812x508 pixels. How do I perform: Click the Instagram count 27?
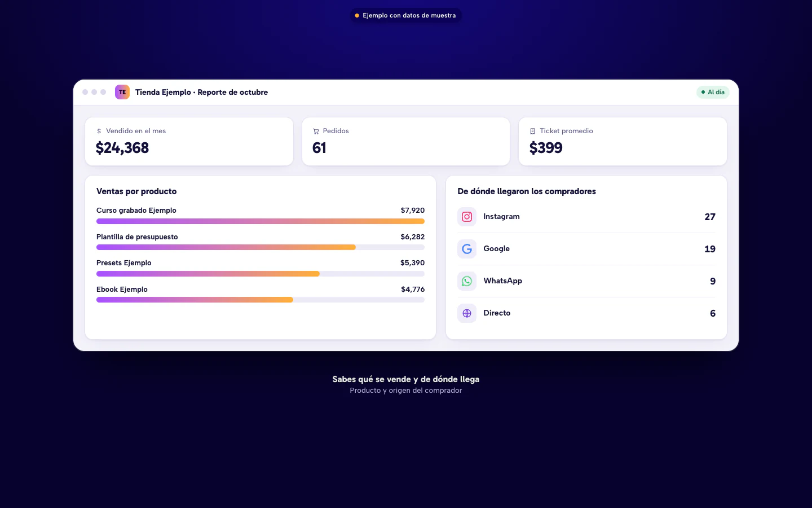710,217
